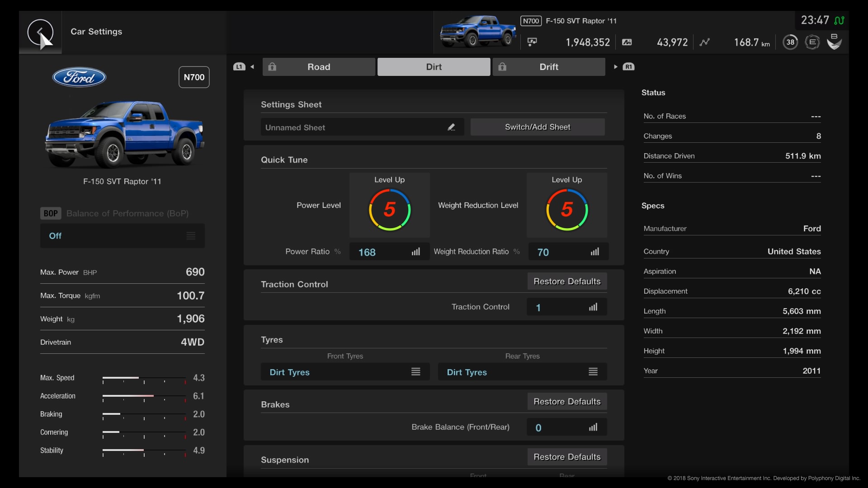Switch to the Dirt settings tab
The image size is (868, 488).
[434, 67]
